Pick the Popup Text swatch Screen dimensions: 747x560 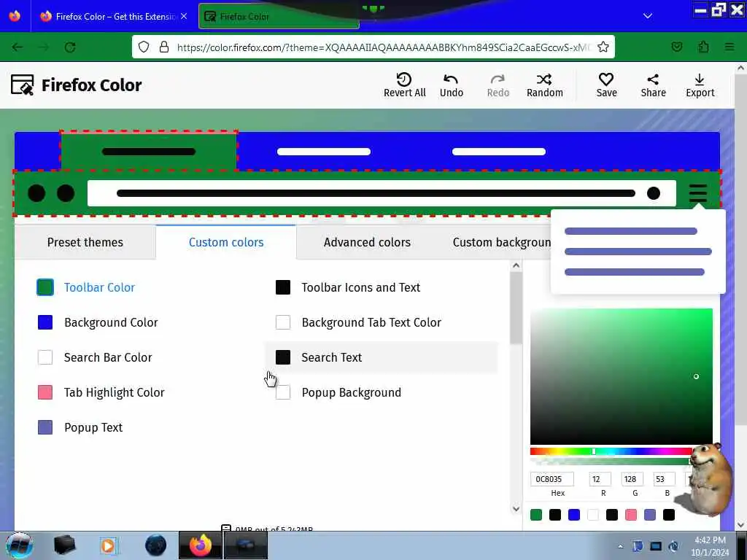click(45, 427)
